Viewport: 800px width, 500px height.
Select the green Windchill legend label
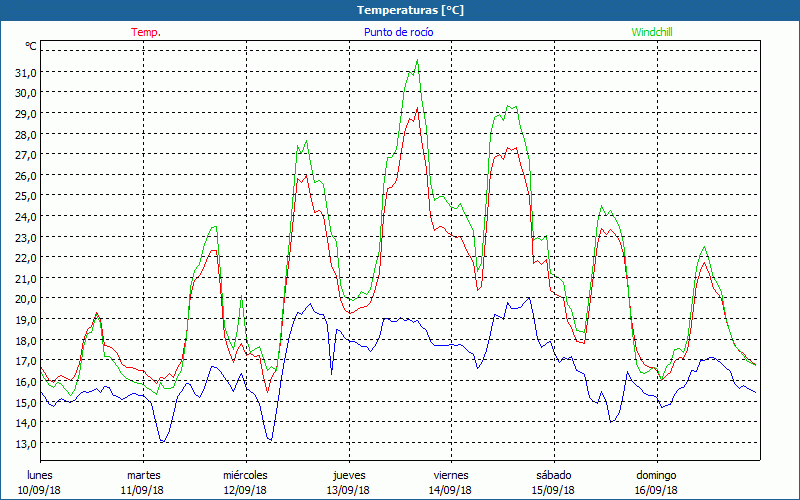pos(652,32)
